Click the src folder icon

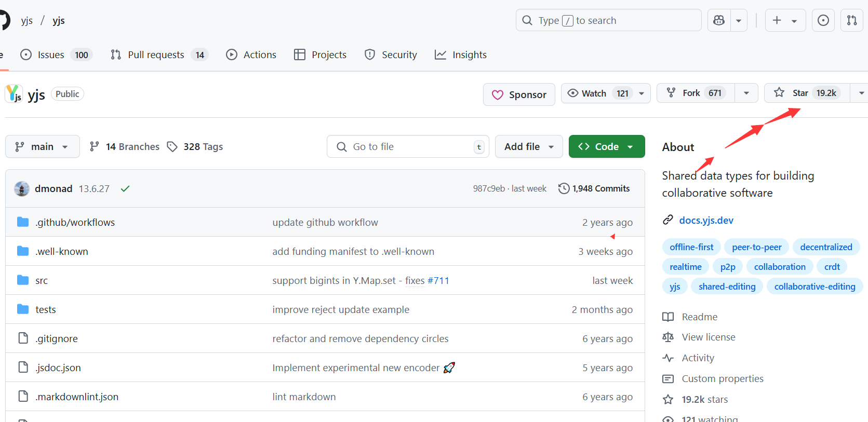coord(23,280)
